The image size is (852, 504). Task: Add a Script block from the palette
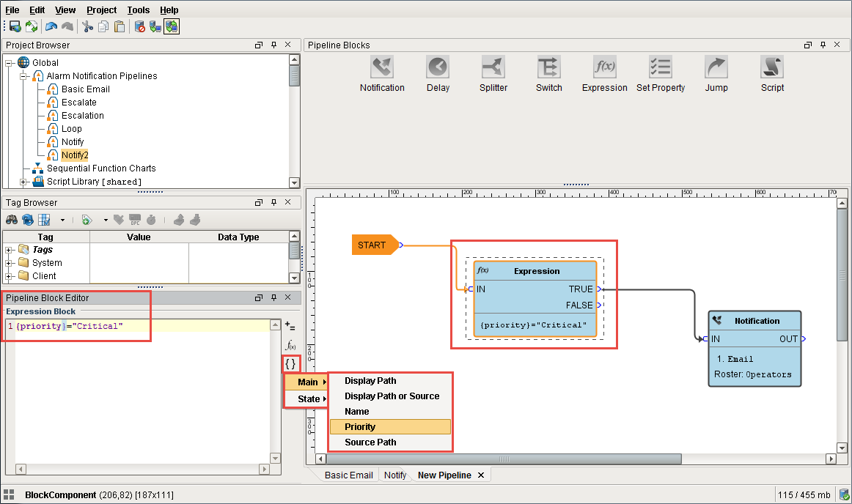[x=772, y=74]
